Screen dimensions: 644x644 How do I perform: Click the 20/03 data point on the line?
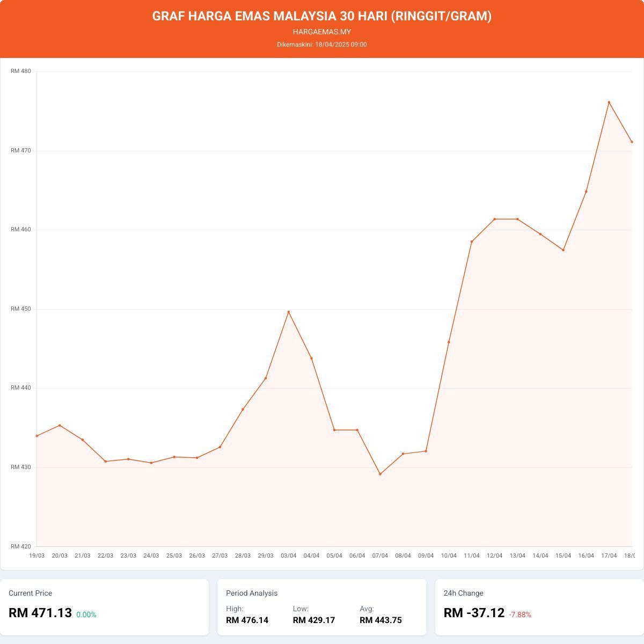click(60, 426)
